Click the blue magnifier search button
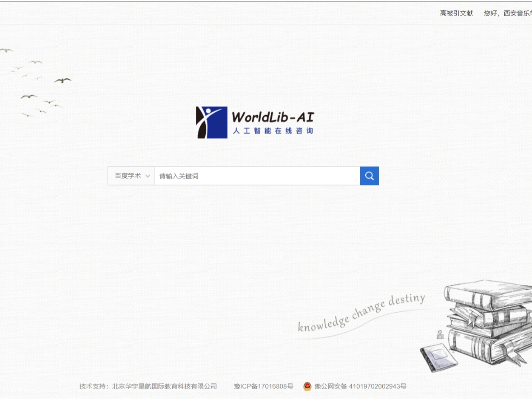Screen dimensions: 532x399 pos(369,176)
